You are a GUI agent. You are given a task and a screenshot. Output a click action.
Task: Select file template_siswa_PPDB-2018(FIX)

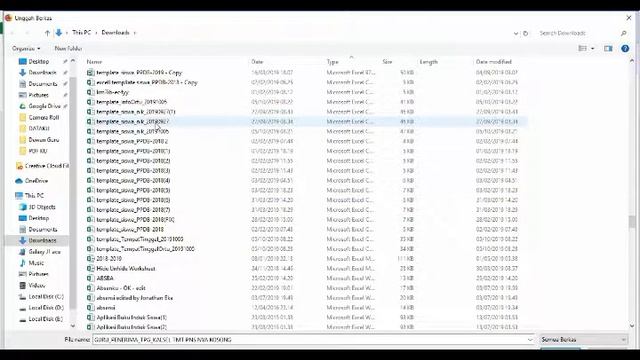coord(136,220)
